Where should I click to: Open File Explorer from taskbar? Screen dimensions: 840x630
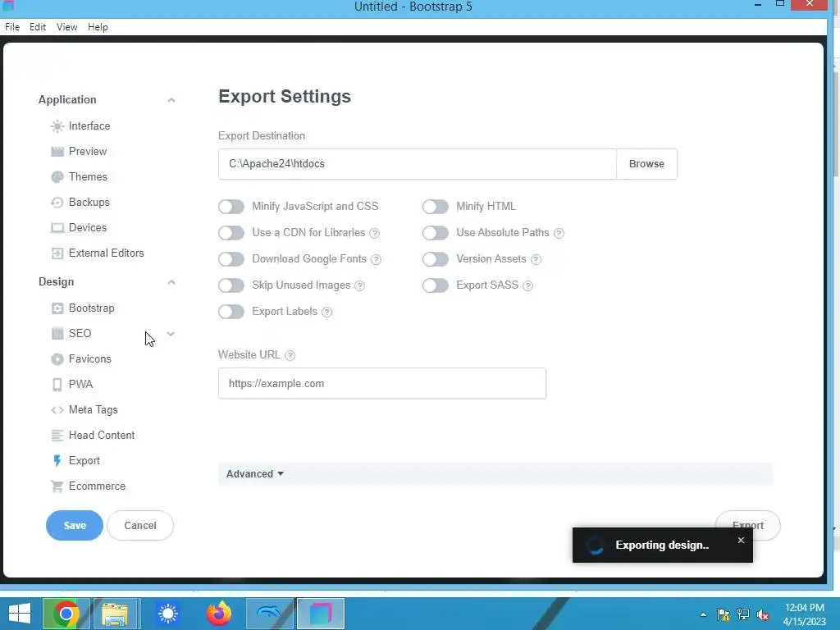pyautogui.click(x=115, y=614)
